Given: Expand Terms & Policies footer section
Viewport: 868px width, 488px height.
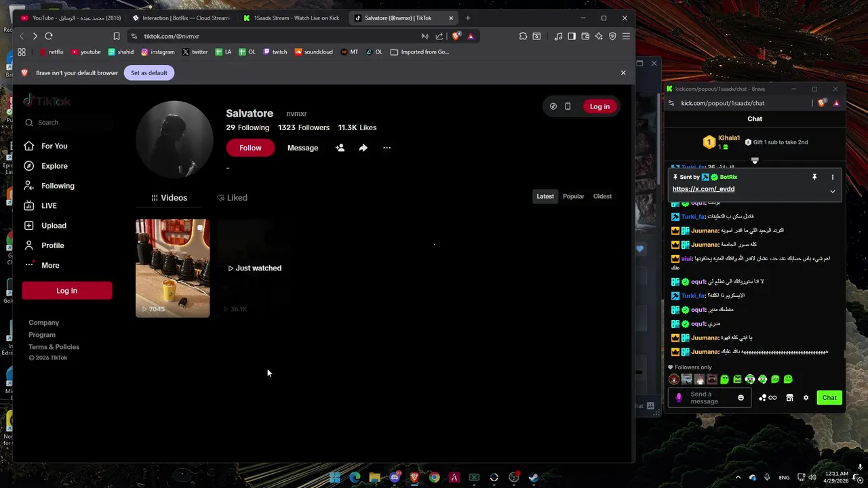Looking at the screenshot, I should pyautogui.click(x=54, y=347).
